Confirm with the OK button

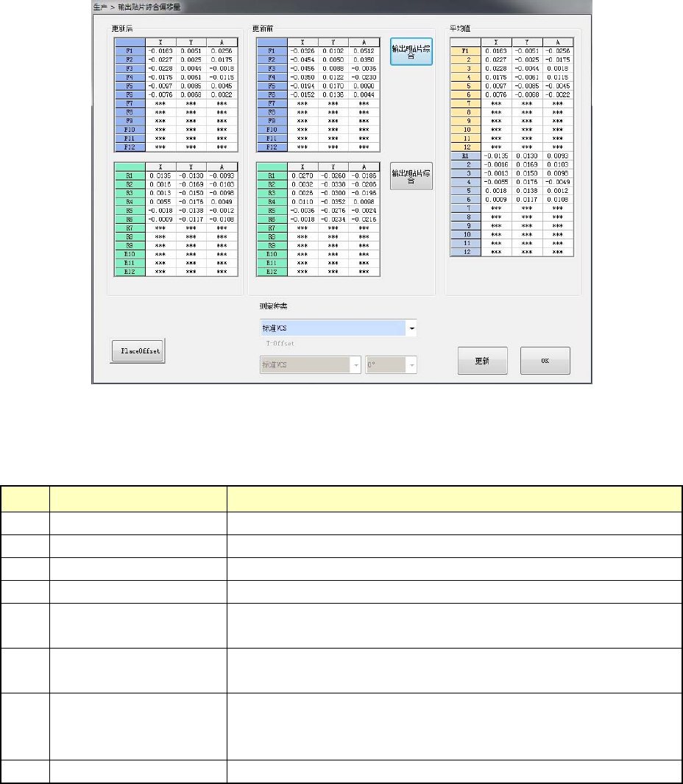click(545, 361)
